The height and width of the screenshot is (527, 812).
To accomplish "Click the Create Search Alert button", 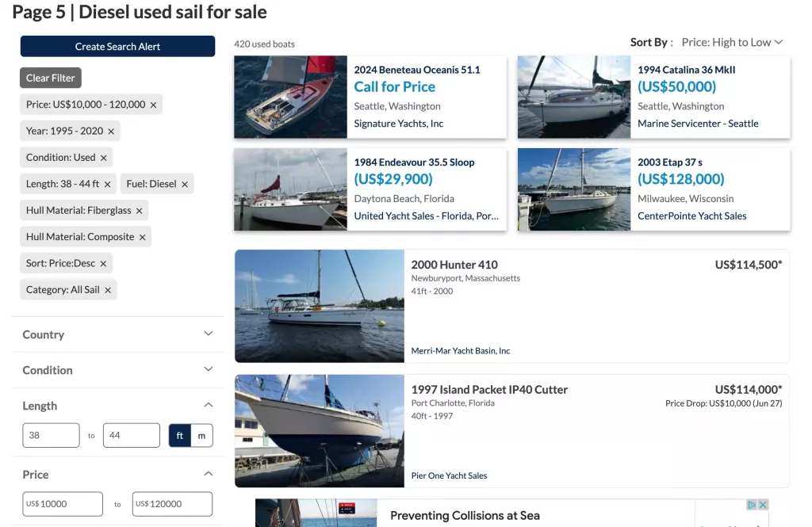I will point(117,46).
